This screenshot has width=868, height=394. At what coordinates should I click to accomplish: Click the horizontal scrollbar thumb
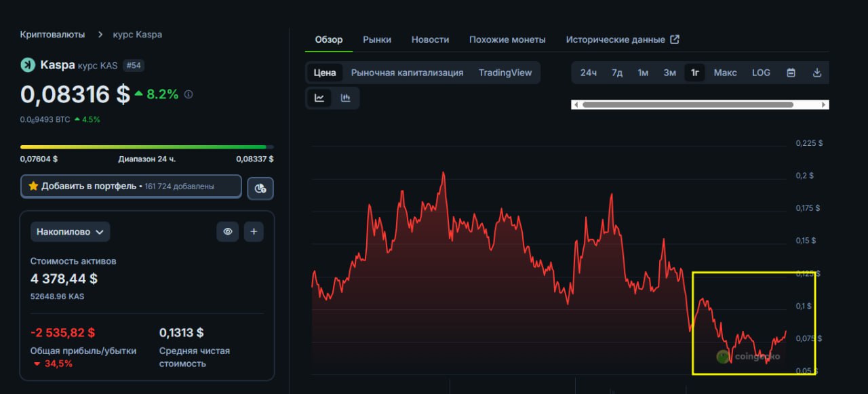tap(688, 104)
